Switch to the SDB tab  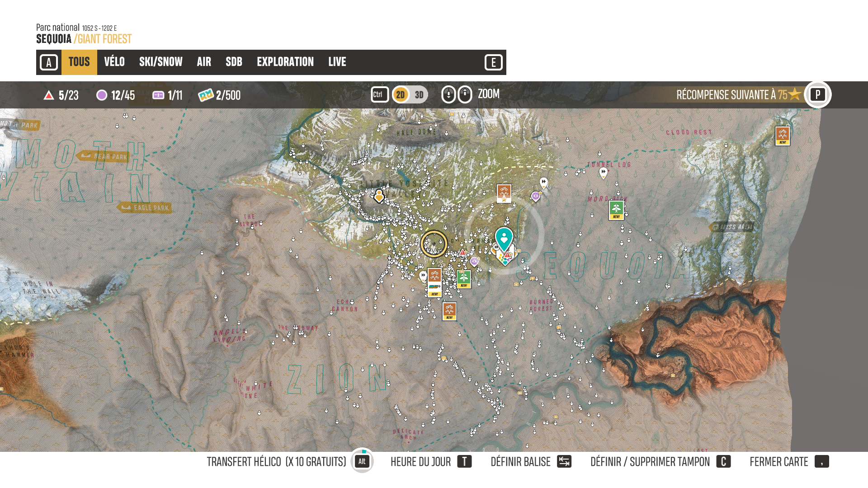click(234, 62)
